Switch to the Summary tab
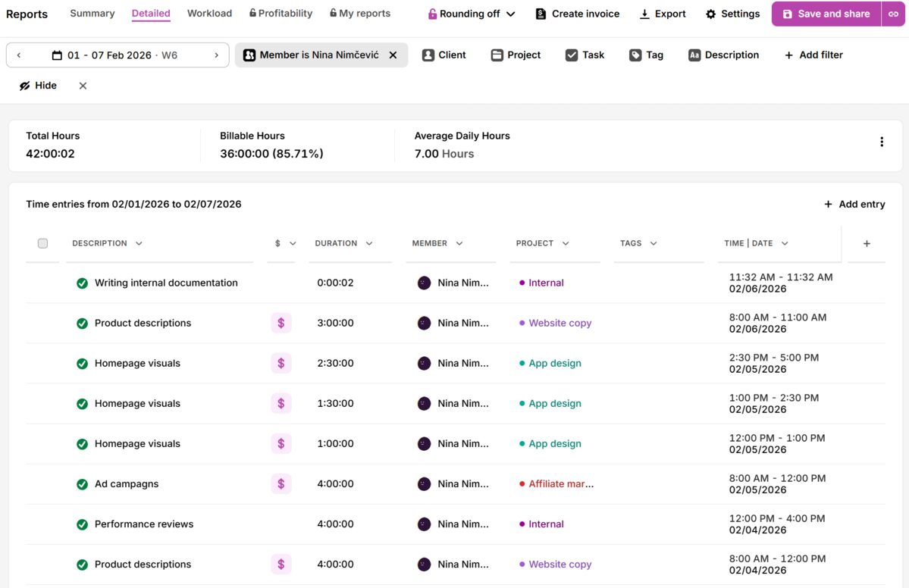Viewport: 909px width, 588px height. click(x=92, y=14)
